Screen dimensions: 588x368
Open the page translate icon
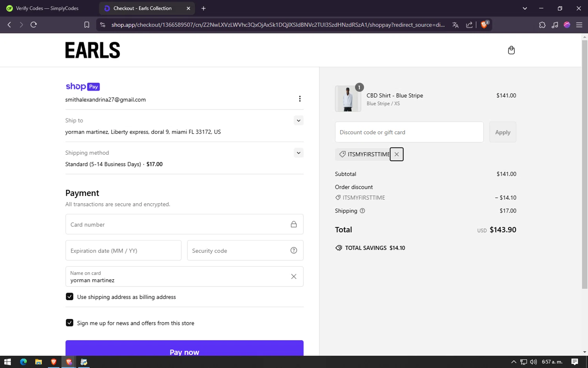click(x=455, y=25)
